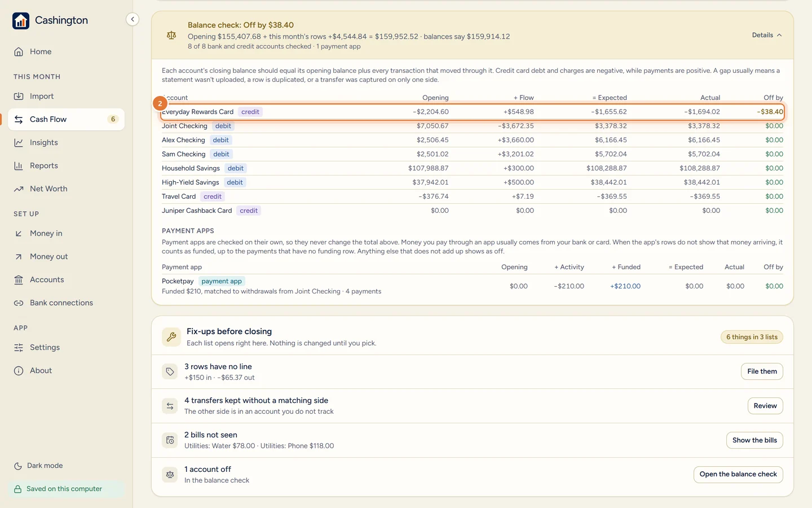This screenshot has height=508, width=812.
Task: Click the Bank connections link icon
Action: coord(19,303)
